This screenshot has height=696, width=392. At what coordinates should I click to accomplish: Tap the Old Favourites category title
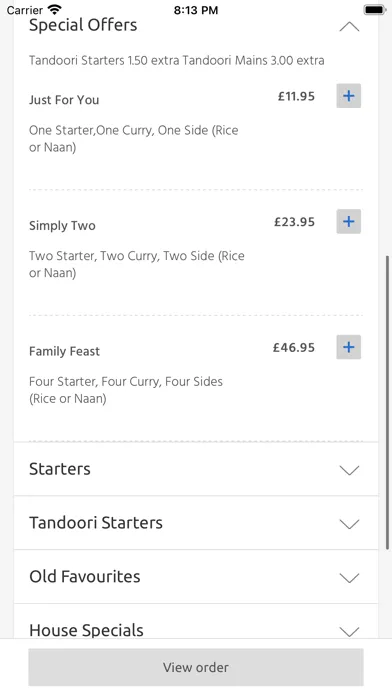[85, 577]
